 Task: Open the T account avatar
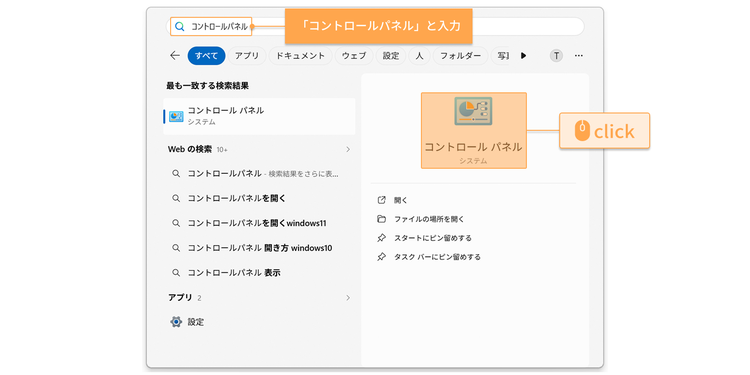point(556,56)
